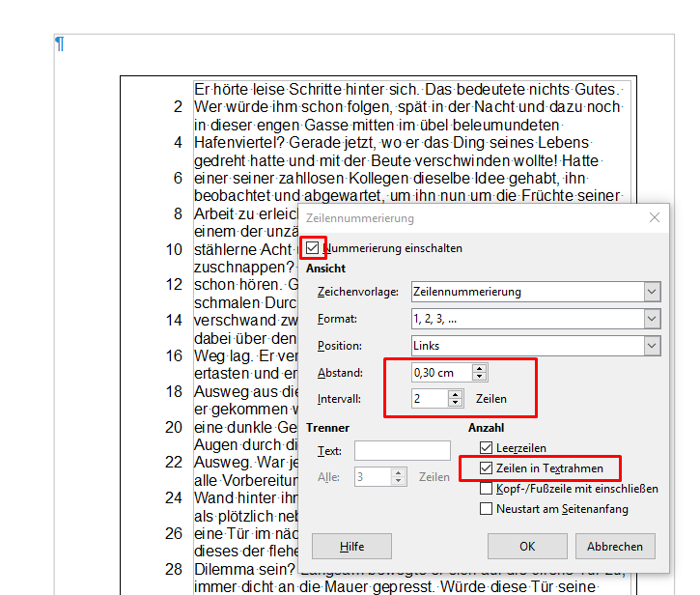700x595 pixels.
Task: Decrease Abstand with the down arrow
Action: coord(480,378)
